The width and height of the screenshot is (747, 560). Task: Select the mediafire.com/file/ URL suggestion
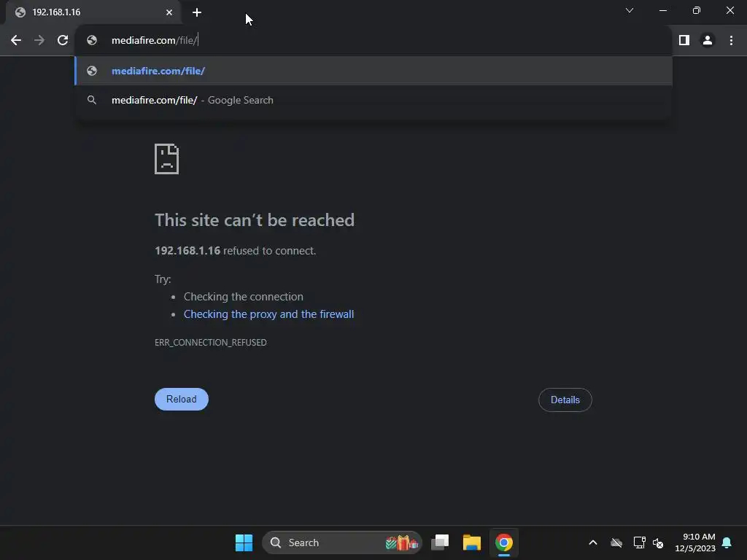(373, 71)
